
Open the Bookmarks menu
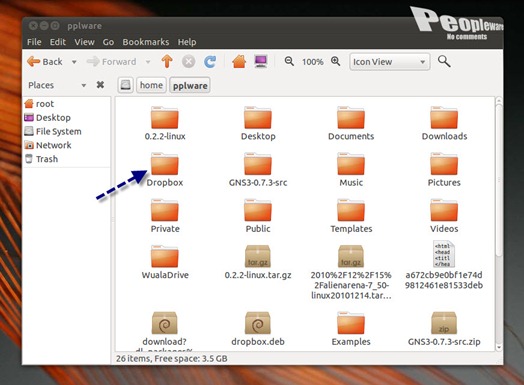point(146,42)
